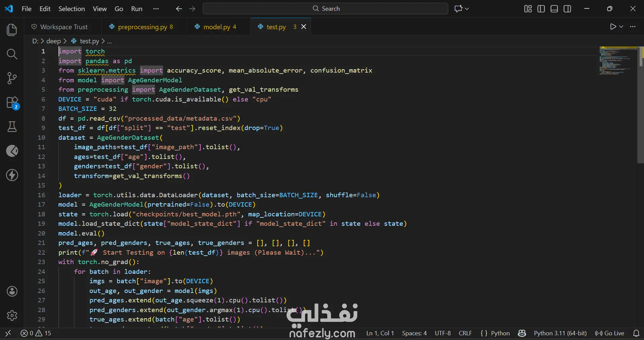Open the Manage gear menu
644x340 pixels.
12,315
